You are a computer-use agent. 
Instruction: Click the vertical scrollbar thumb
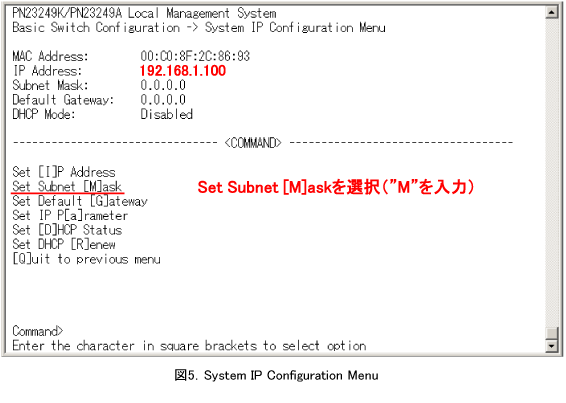pyautogui.click(x=552, y=334)
